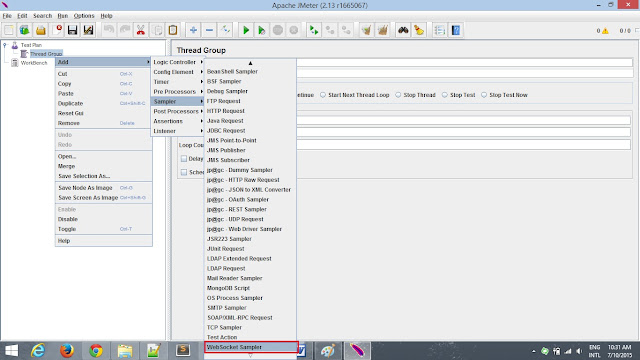Expand Timer submenu
This screenshot has width=640, height=360.
pyautogui.click(x=178, y=82)
